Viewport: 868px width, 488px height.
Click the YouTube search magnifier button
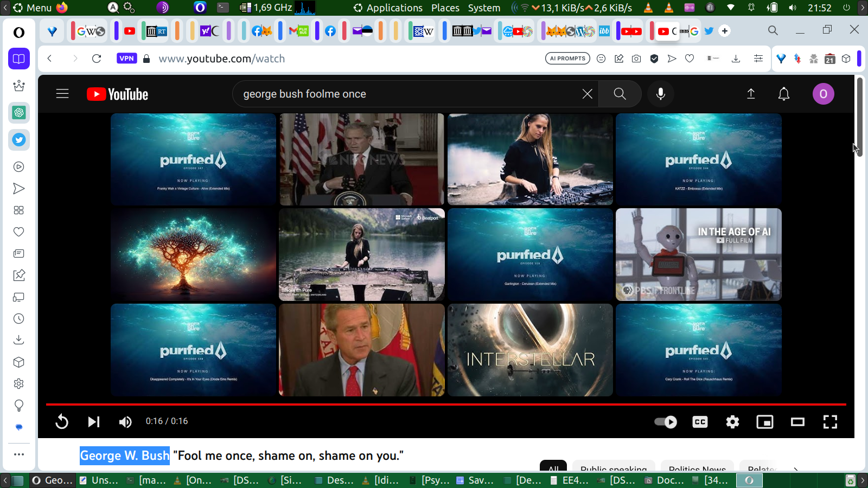620,94
